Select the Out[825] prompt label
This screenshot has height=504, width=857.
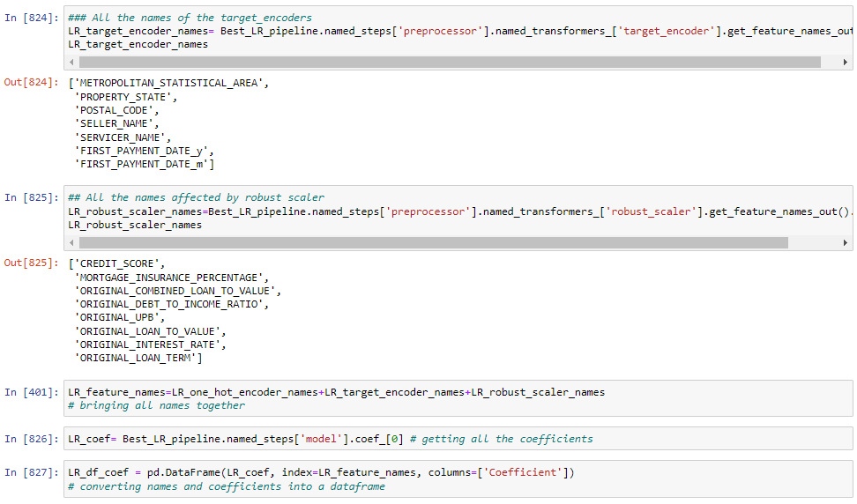click(x=31, y=263)
